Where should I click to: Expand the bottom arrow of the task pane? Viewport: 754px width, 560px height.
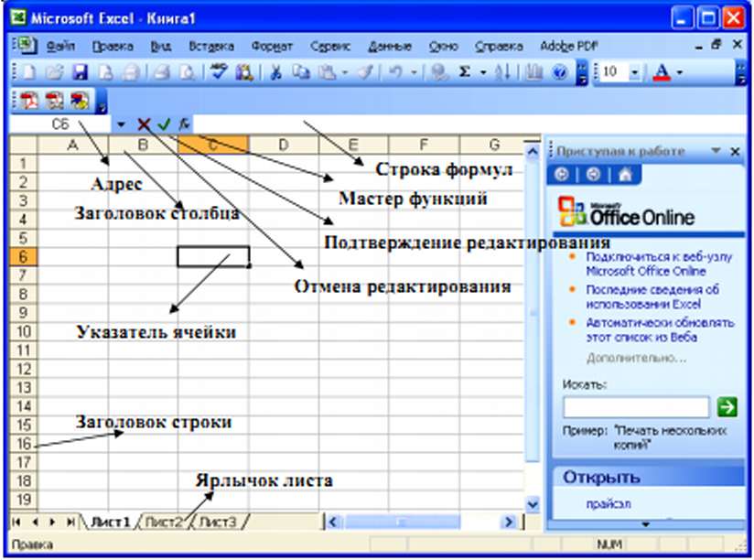coord(646,524)
